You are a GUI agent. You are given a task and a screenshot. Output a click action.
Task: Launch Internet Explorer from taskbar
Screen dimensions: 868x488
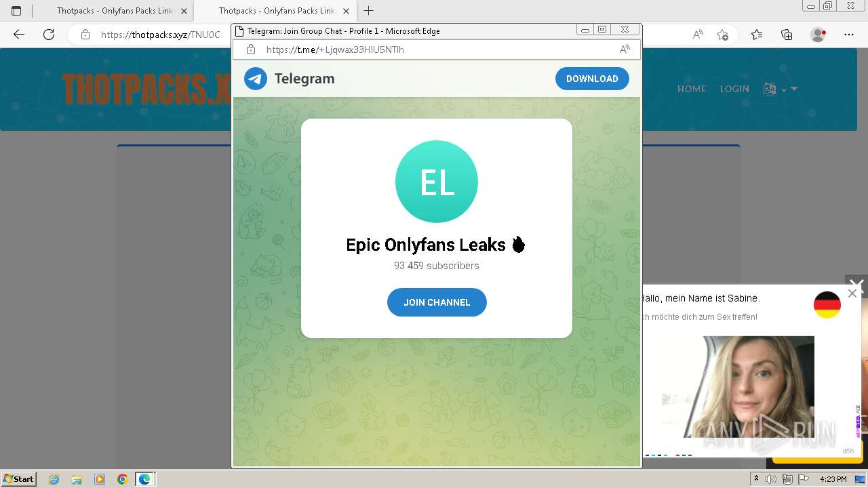coord(55,479)
